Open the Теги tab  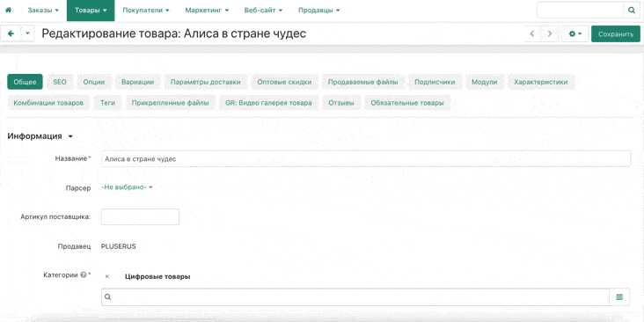tap(107, 103)
